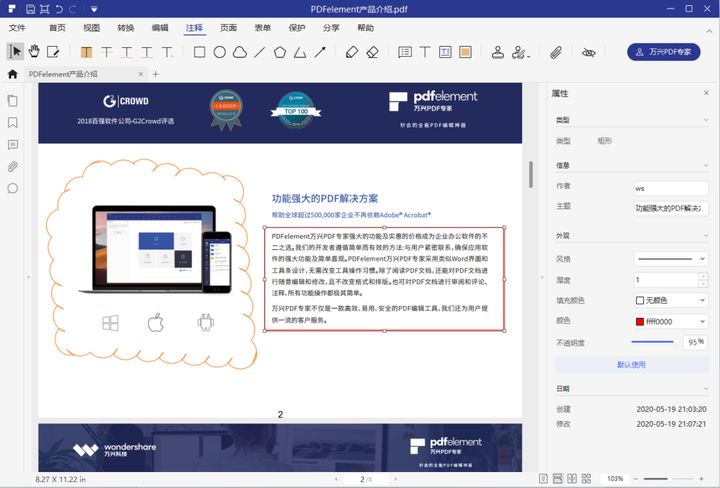Edit the author name field
This screenshot has height=488, width=720.
[x=671, y=188]
